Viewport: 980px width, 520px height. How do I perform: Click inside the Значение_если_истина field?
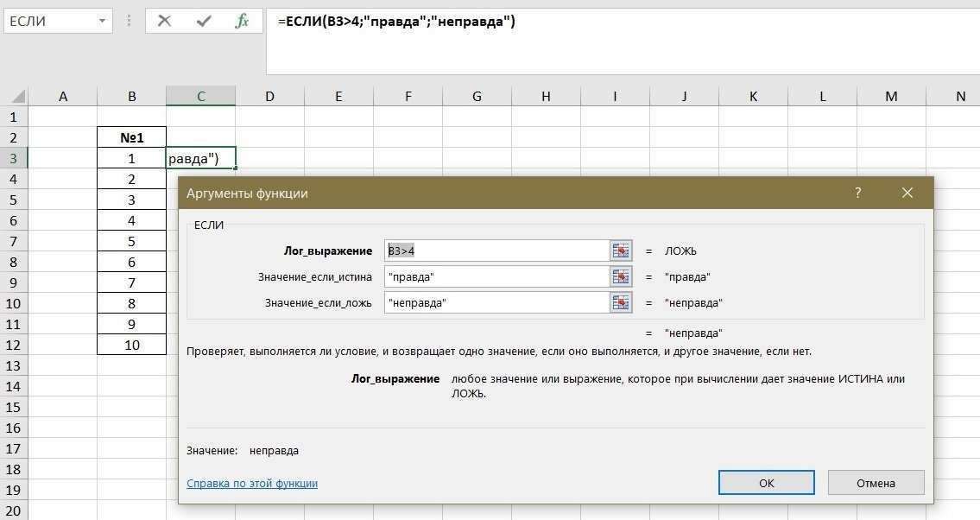point(492,276)
